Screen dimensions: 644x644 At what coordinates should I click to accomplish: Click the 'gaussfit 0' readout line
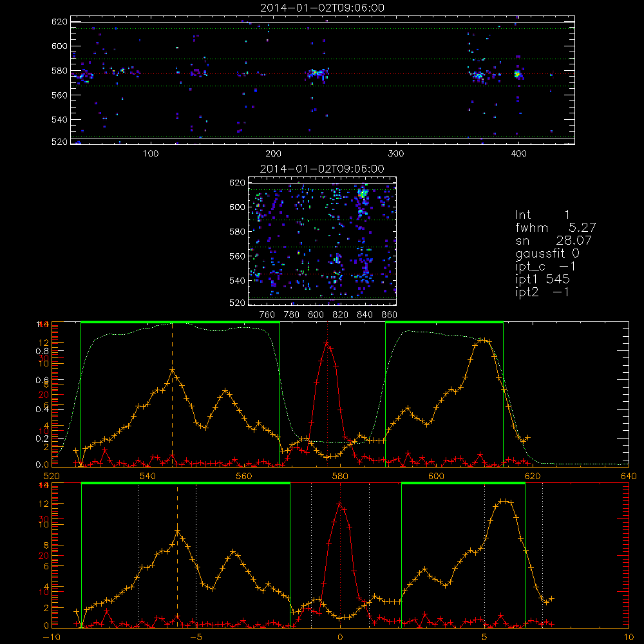(x=547, y=253)
